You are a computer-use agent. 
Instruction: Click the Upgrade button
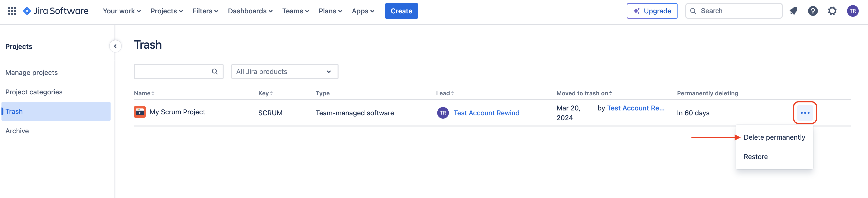[652, 11]
